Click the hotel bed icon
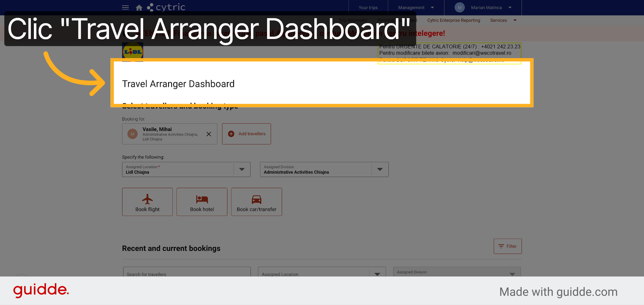644x305 pixels. (202, 199)
